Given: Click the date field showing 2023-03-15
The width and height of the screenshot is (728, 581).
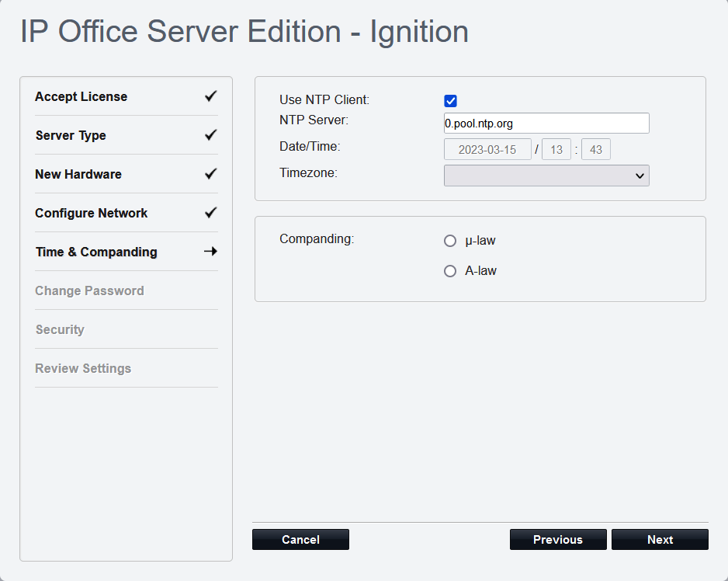Looking at the screenshot, I should tap(487, 150).
